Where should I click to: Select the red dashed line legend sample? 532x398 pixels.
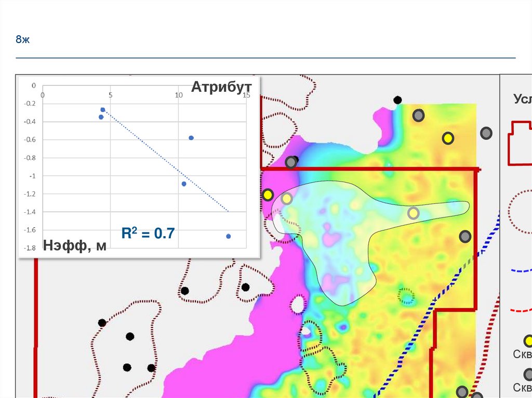522,310
